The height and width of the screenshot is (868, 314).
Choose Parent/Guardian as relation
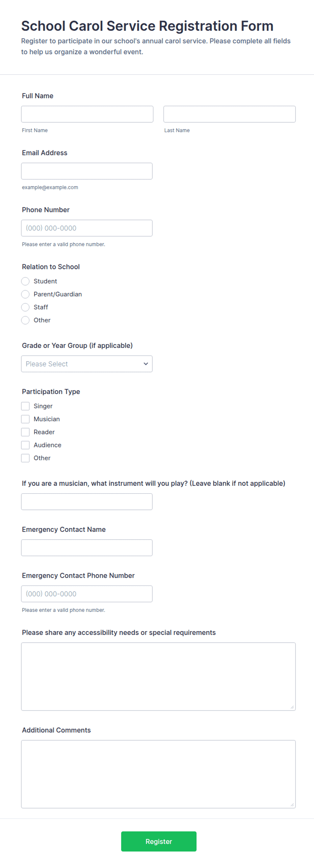point(25,294)
